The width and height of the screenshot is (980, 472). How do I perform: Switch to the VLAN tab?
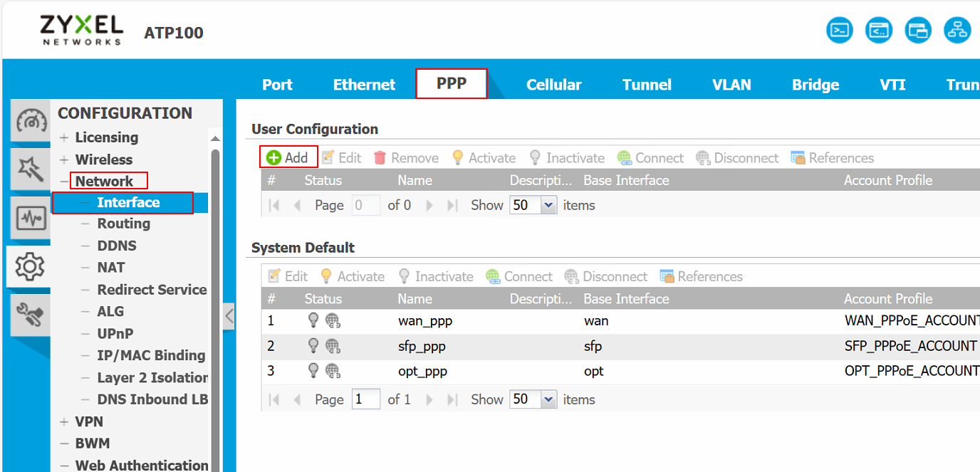[x=731, y=84]
